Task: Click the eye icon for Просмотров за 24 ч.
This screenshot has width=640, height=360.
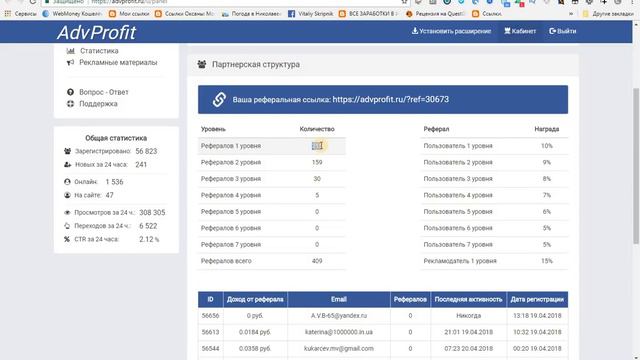Action: click(67, 213)
